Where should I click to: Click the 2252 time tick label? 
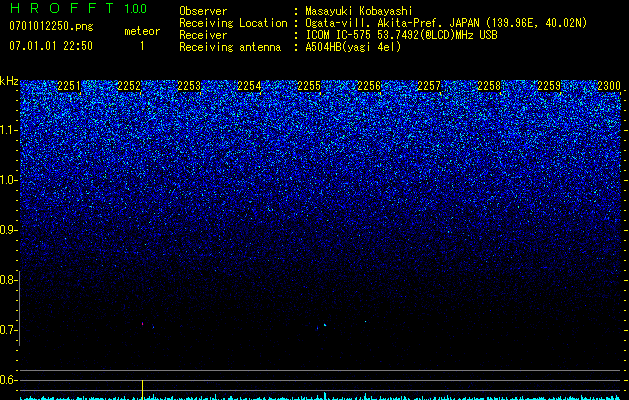point(129,86)
